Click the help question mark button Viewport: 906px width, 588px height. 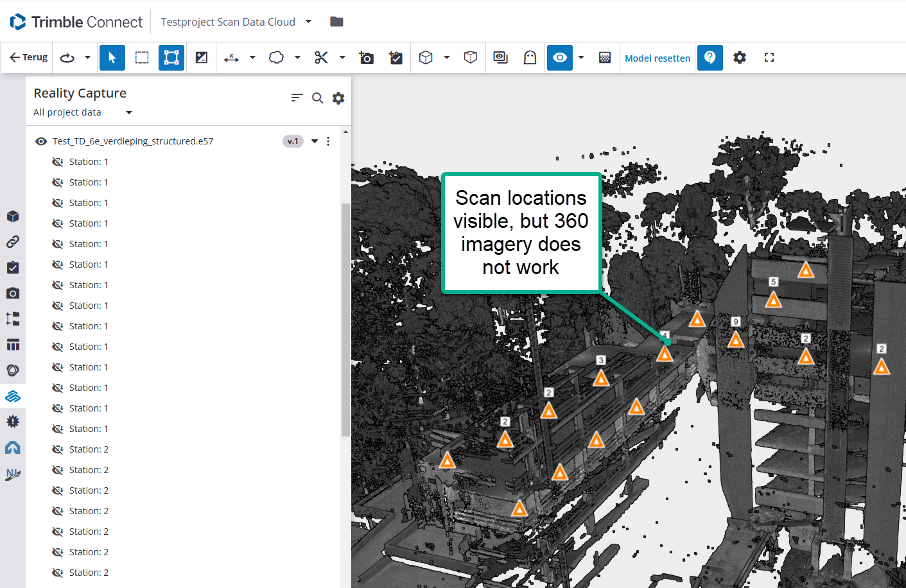[710, 58]
